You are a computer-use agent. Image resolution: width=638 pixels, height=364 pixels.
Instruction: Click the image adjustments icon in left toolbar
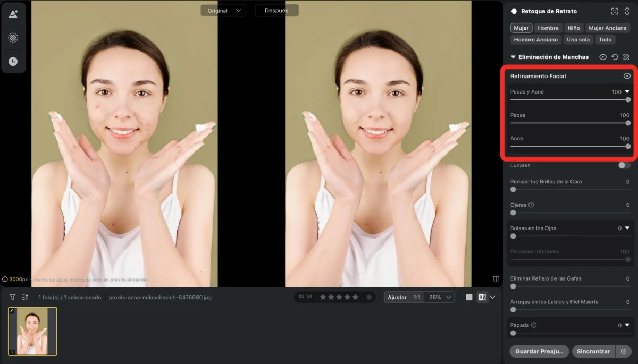[13, 14]
